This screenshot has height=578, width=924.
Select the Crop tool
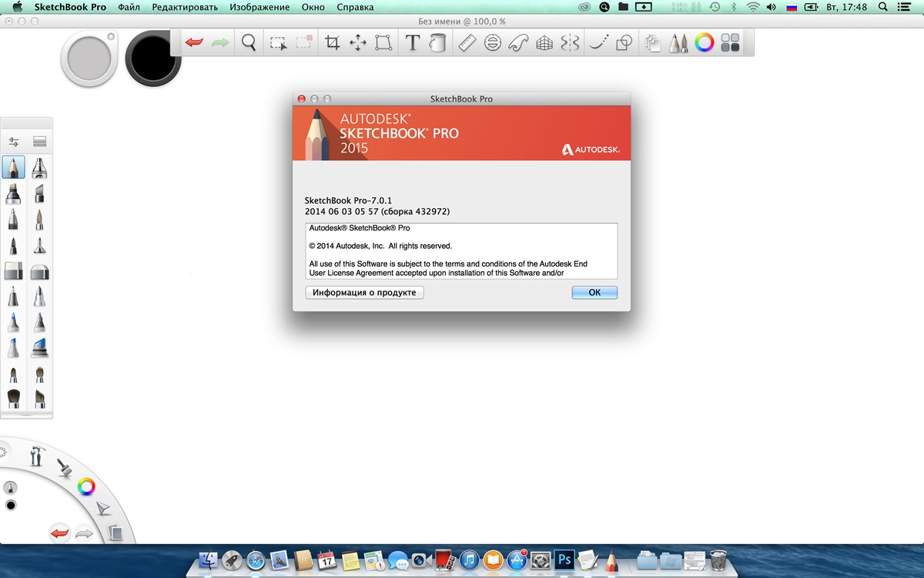(x=332, y=43)
